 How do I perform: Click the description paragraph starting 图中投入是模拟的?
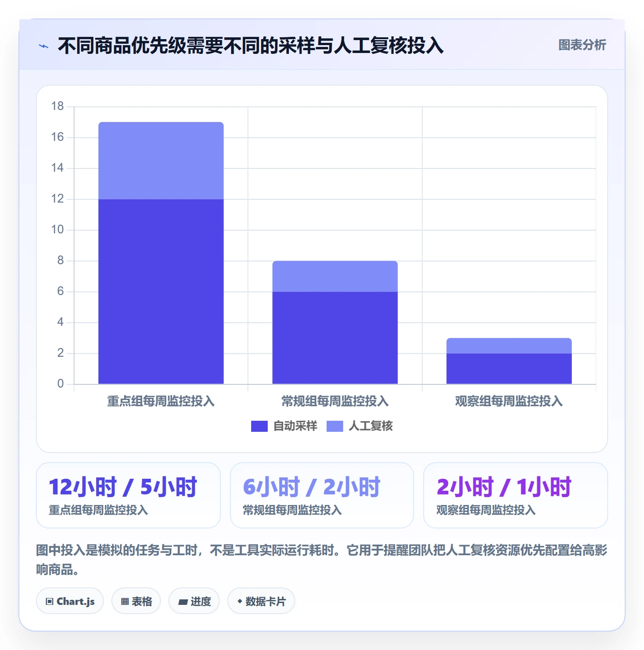point(322,560)
